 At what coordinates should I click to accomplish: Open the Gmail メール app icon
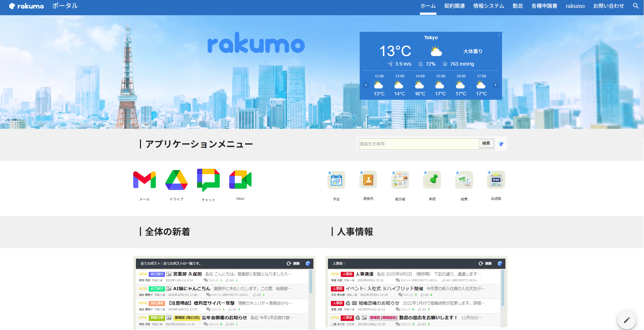point(144,180)
